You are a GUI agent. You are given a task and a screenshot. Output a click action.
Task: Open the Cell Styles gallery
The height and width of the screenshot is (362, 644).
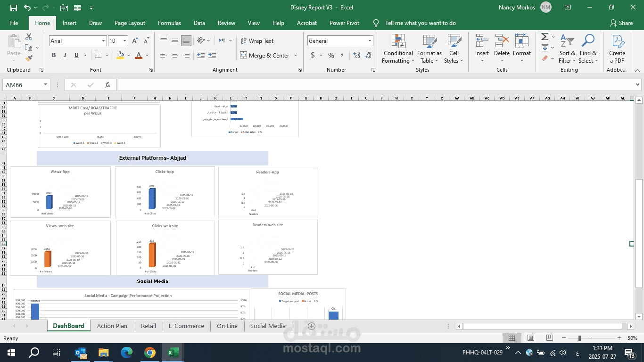click(454, 49)
